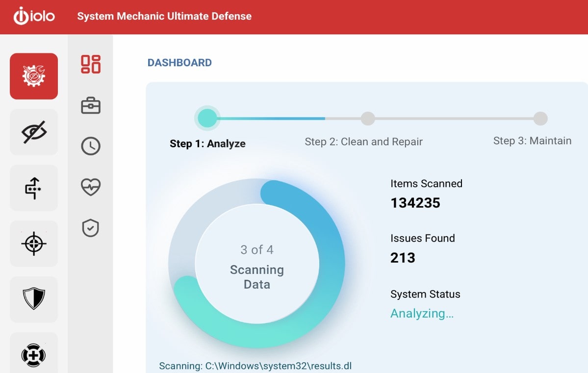Click the Step 3 progress dot
The image size is (588, 373).
click(540, 119)
